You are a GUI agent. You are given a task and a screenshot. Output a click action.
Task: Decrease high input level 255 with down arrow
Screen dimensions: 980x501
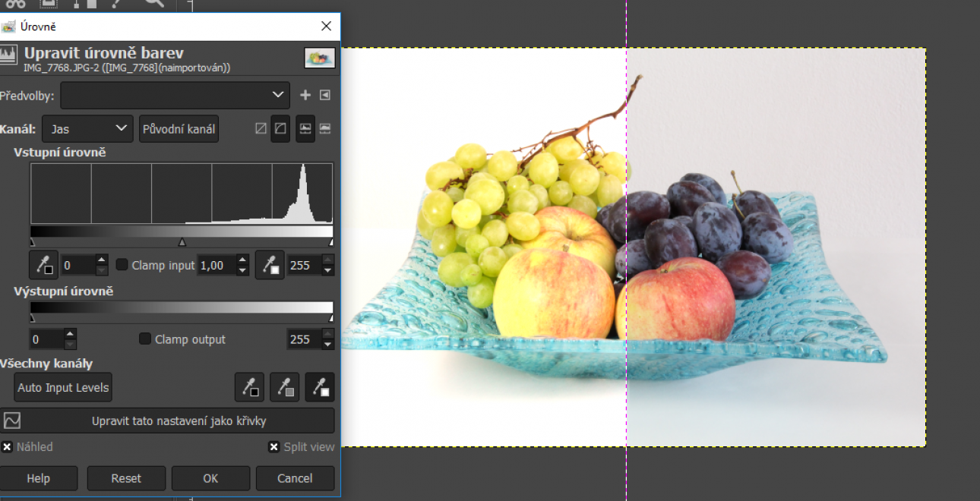click(328, 271)
